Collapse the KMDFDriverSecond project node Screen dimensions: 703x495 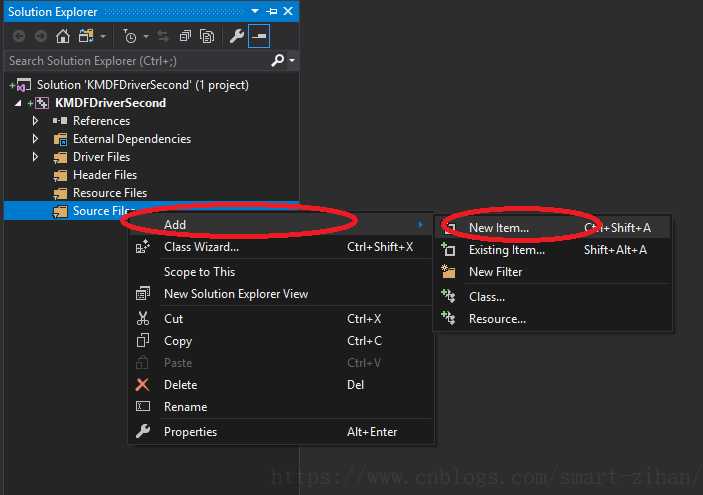[x=18, y=103]
